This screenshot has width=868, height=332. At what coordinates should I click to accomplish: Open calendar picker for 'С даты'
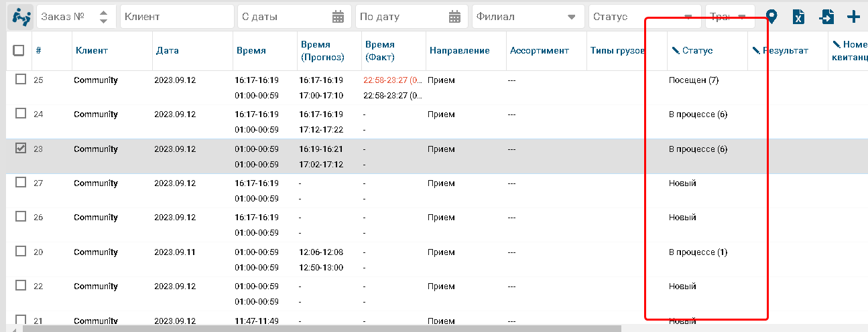point(338,17)
